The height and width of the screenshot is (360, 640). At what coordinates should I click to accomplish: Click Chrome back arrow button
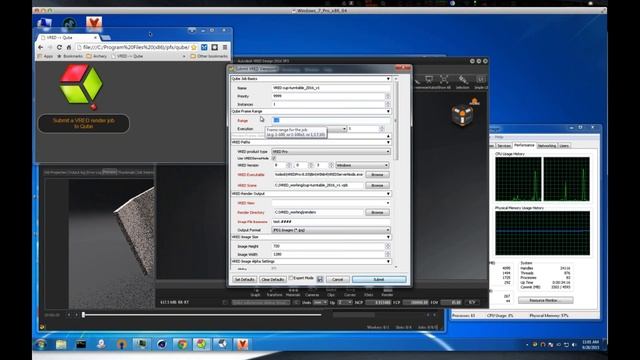click(40, 47)
